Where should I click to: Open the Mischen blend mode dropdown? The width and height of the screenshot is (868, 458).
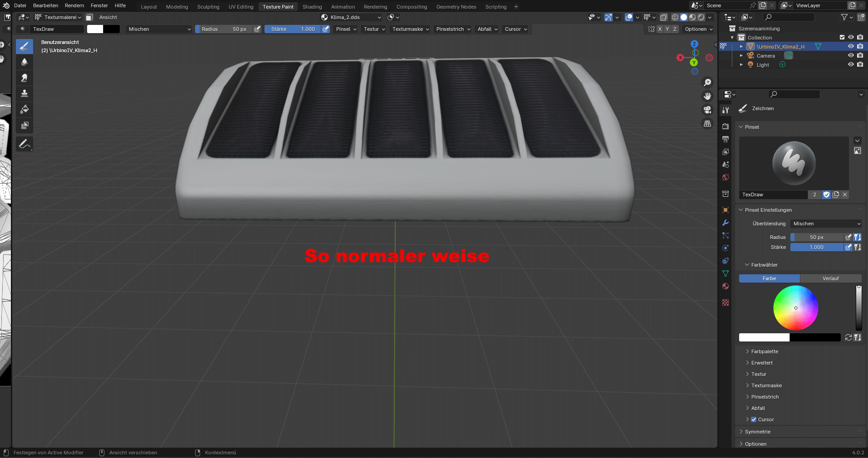click(159, 29)
